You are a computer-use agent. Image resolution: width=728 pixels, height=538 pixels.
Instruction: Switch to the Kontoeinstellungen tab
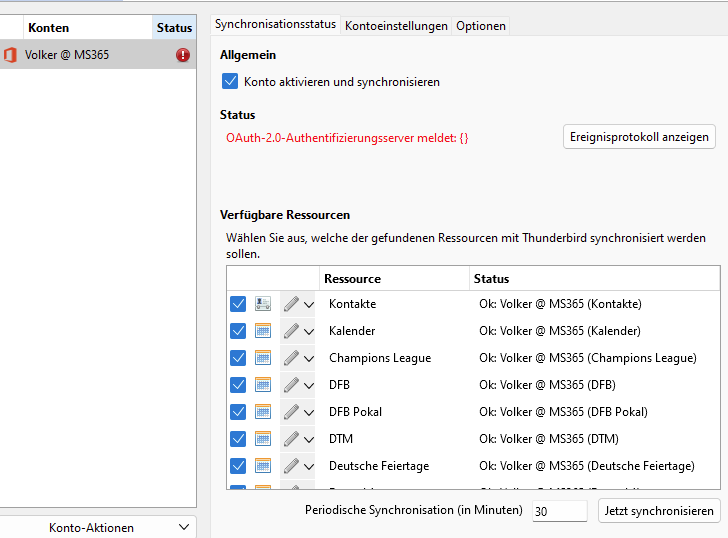tap(396, 26)
